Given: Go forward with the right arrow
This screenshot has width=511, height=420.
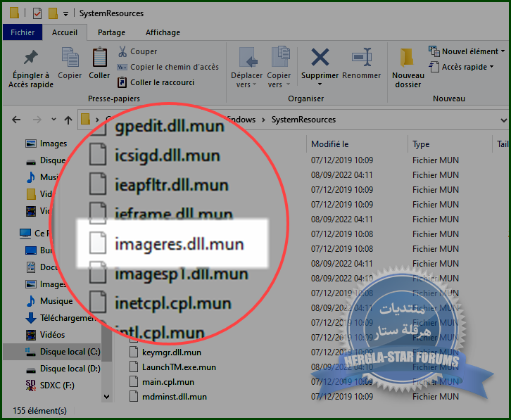Looking at the screenshot, I should pos(37,120).
